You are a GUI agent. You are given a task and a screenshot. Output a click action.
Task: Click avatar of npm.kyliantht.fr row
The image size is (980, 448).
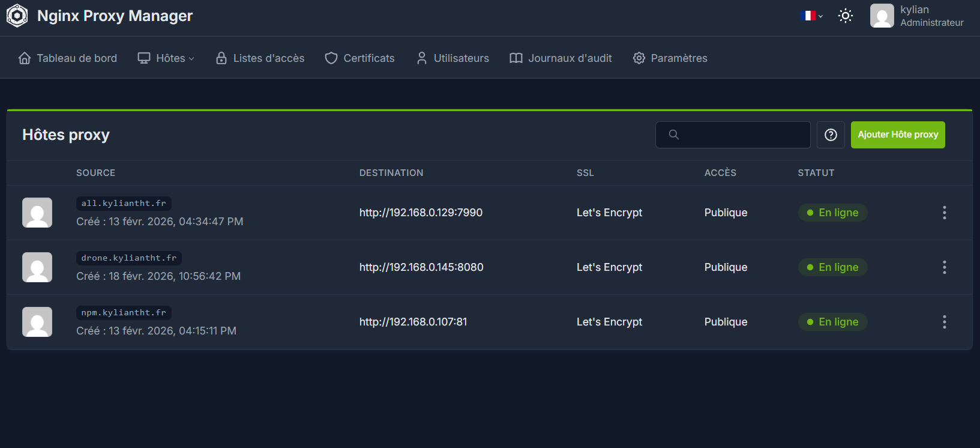pos(37,322)
